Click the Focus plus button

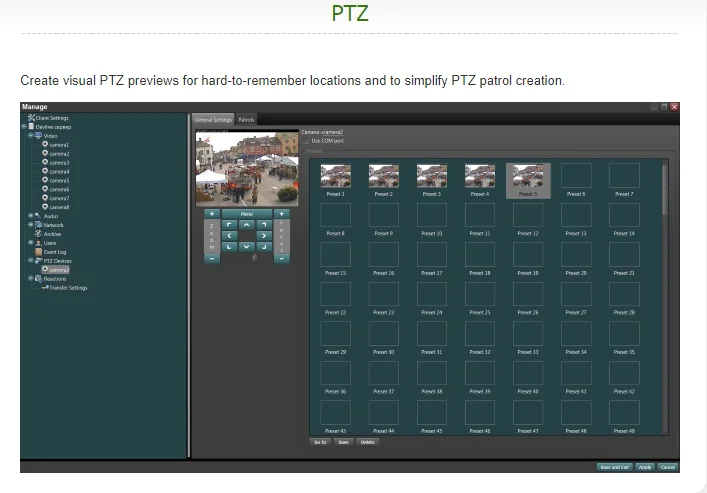(x=281, y=213)
